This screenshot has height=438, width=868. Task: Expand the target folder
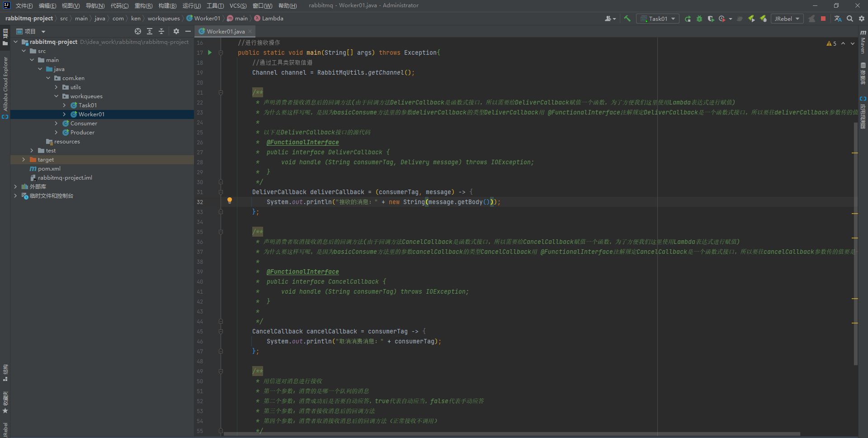pyautogui.click(x=24, y=160)
